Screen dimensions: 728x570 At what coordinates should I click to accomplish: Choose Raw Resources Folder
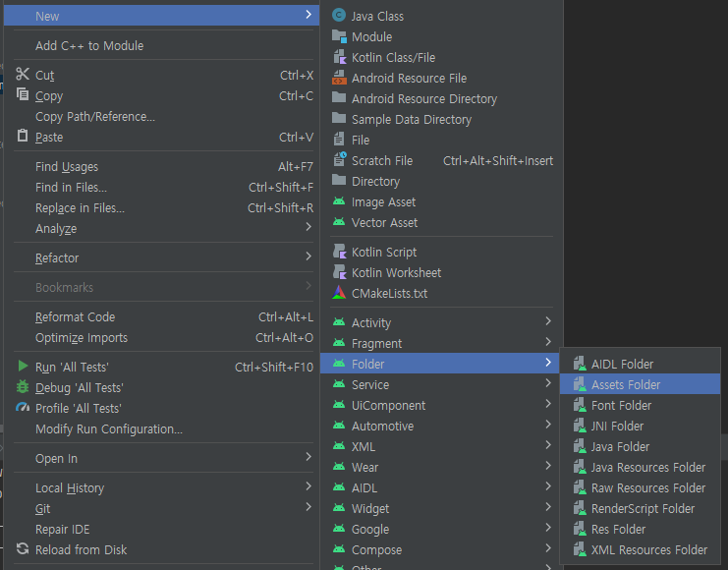click(640, 487)
